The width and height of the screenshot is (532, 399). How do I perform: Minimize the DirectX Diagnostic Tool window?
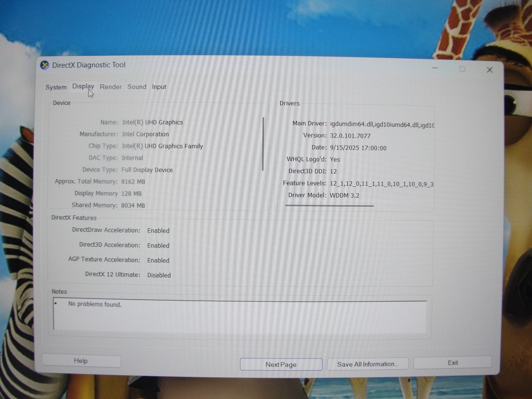[435, 68]
